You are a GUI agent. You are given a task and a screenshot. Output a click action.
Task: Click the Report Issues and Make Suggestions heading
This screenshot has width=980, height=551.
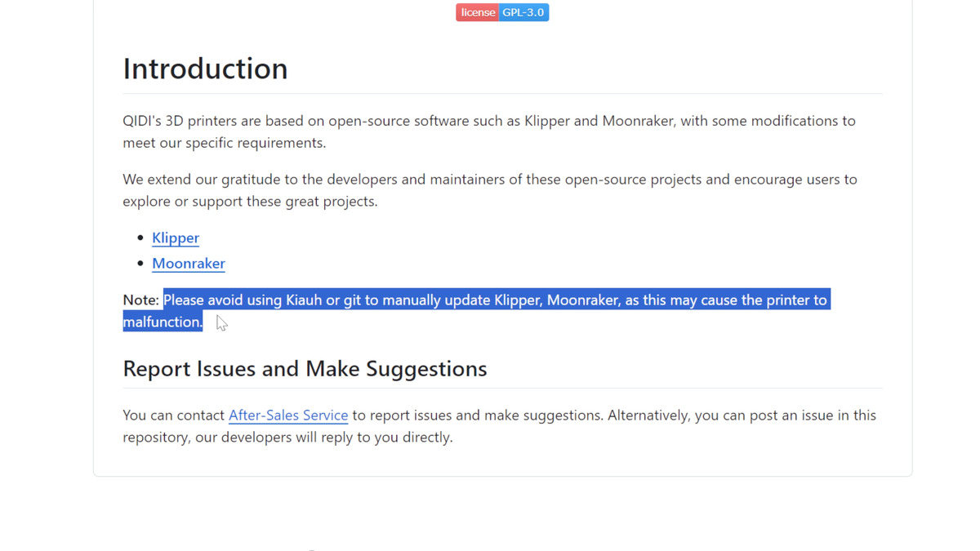[x=305, y=369]
